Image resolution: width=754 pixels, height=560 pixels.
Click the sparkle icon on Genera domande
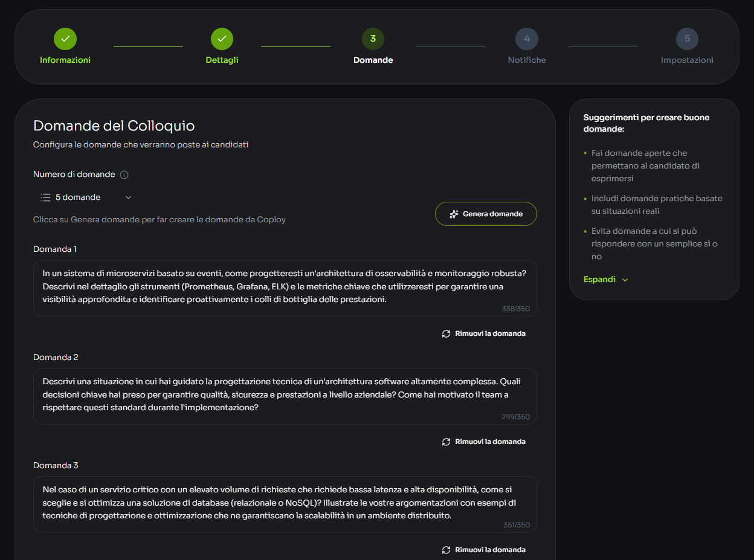(453, 213)
